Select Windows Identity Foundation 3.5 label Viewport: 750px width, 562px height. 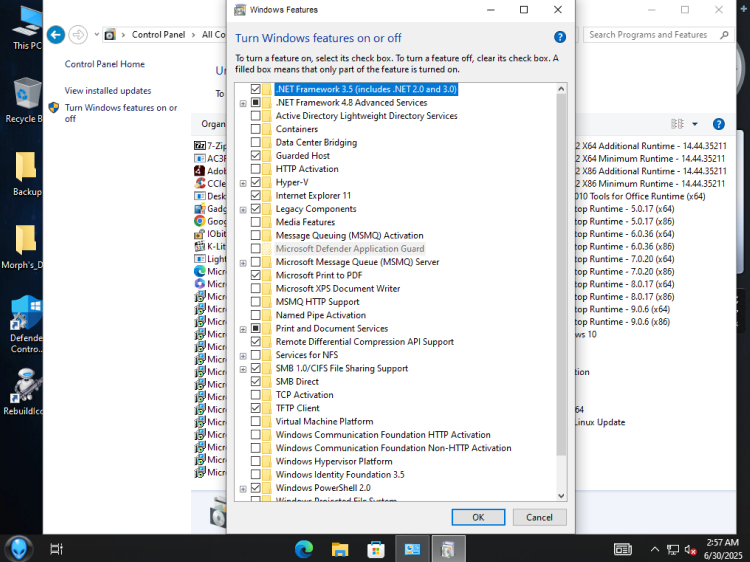click(x=340, y=474)
